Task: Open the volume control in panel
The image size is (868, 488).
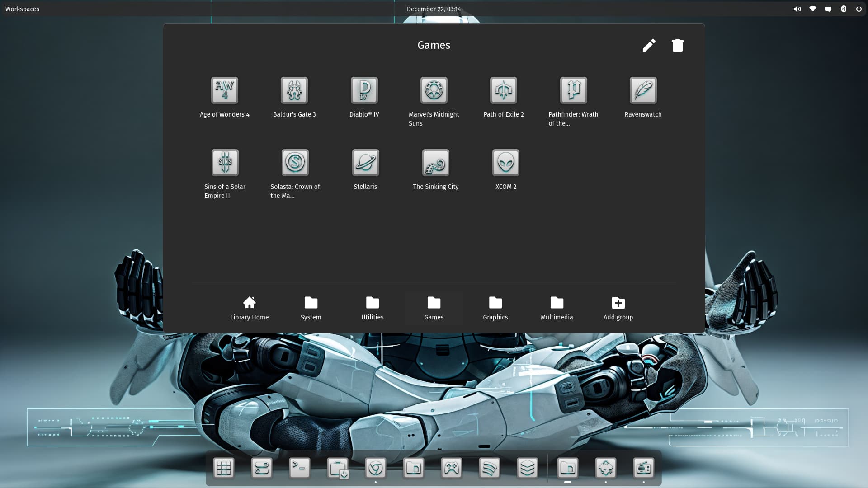Action: 797,9
